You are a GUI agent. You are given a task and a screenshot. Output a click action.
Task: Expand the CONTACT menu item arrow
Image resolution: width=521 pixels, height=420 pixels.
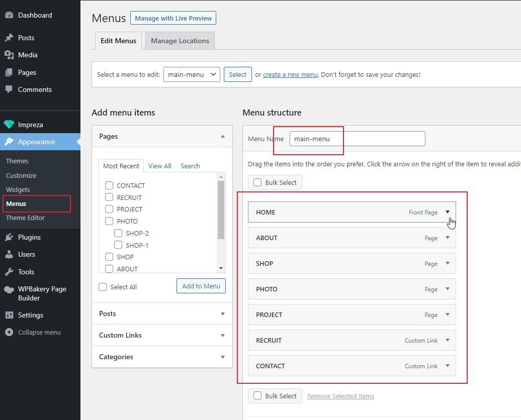(x=448, y=366)
